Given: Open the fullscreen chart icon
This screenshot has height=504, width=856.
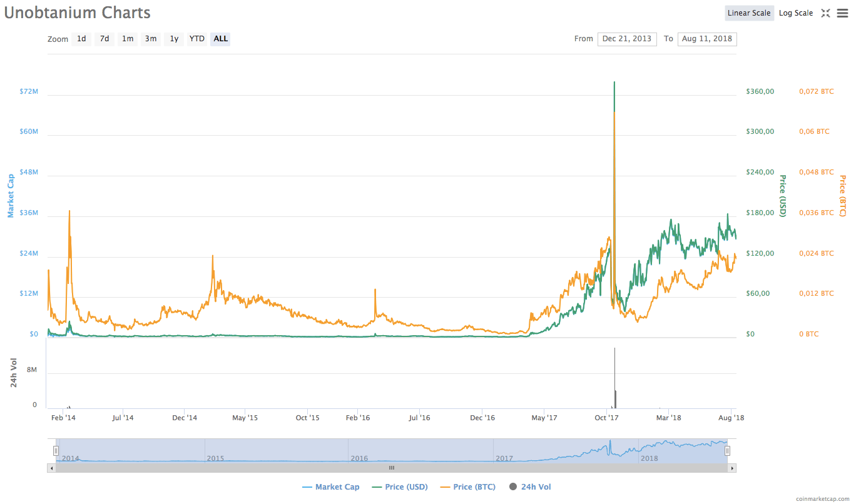Looking at the screenshot, I should pyautogui.click(x=825, y=13).
